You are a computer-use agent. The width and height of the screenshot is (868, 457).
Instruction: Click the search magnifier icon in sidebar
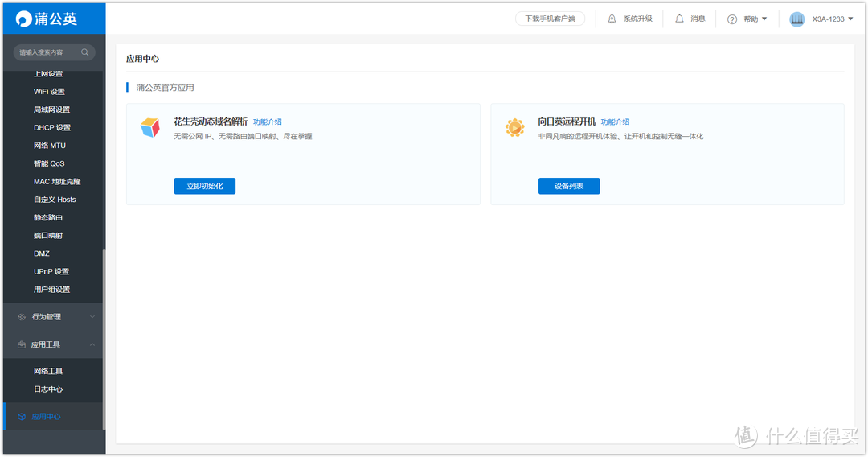(x=85, y=52)
